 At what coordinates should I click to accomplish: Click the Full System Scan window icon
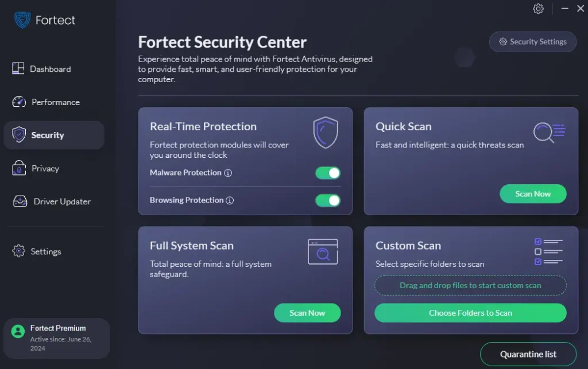tap(323, 251)
